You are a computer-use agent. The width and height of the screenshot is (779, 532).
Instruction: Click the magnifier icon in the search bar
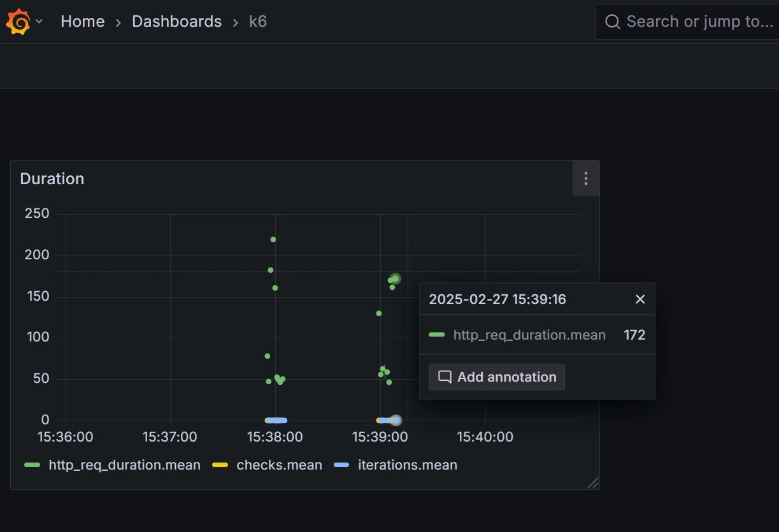[612, 22]
